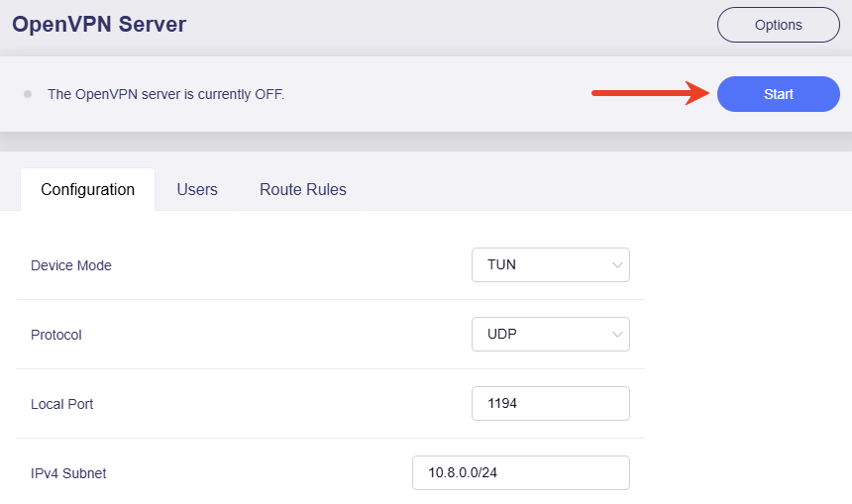Click the Local Port label
852x504 pixels.
point(62,404)
